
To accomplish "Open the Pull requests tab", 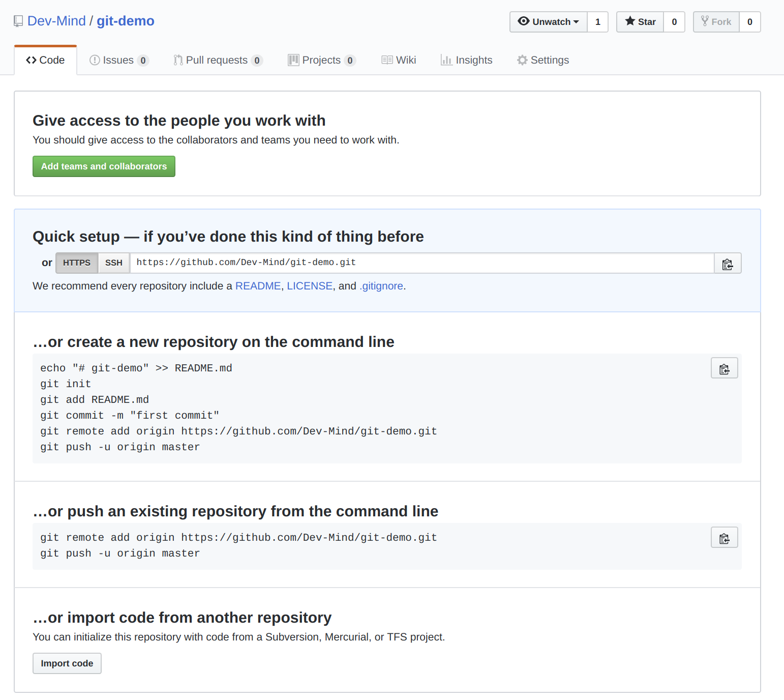I will (x=218, y=60).
